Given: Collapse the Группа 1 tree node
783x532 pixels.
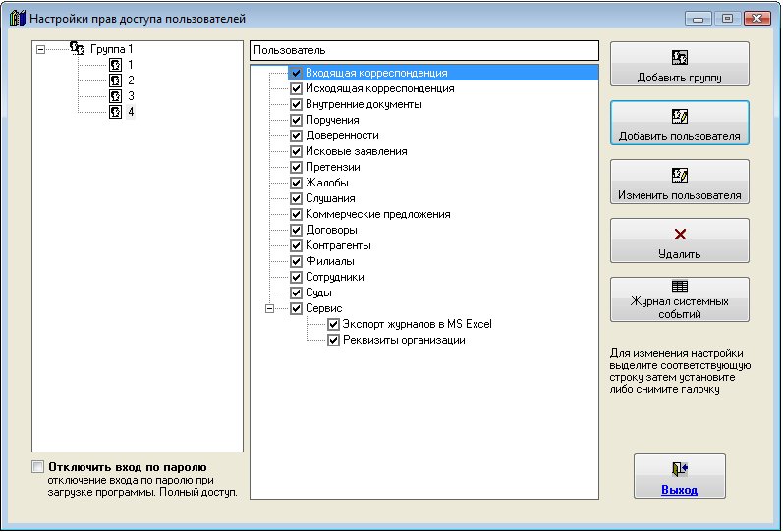Looking at the screenshot, I should [41, 49].
